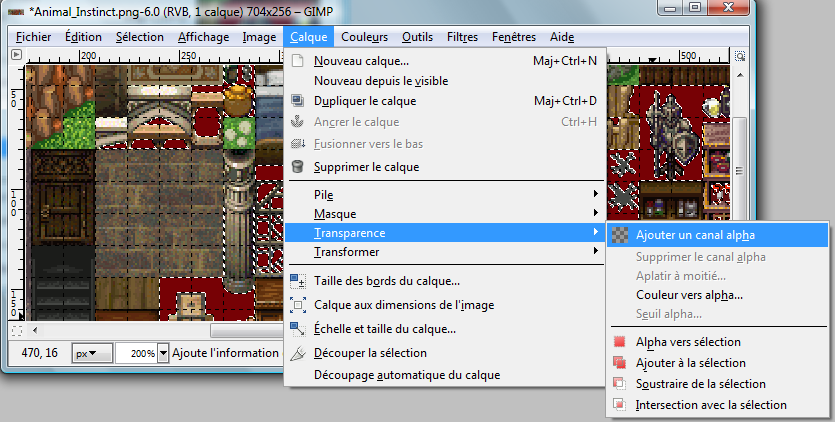The width and height of the screenshot is (835, 422).
Task: Open the 'Couleurs' menu
Action: coord(364,37)
